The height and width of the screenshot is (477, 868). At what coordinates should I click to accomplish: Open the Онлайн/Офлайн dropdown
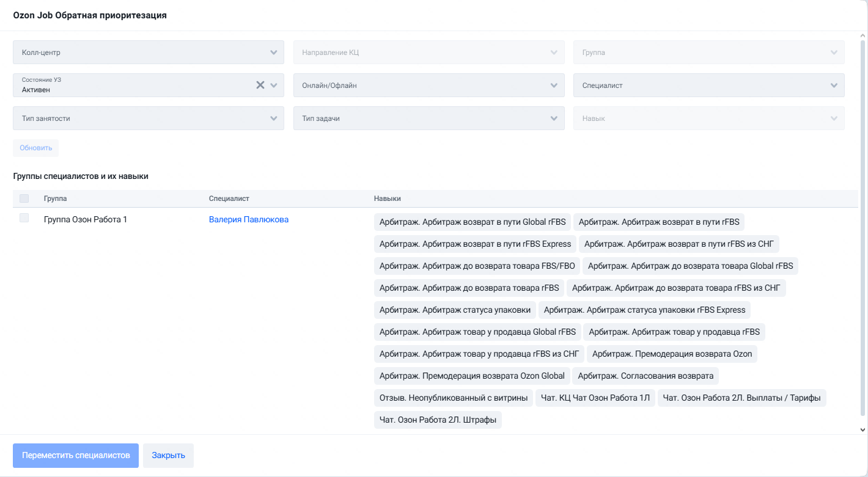tap(429, 86)
